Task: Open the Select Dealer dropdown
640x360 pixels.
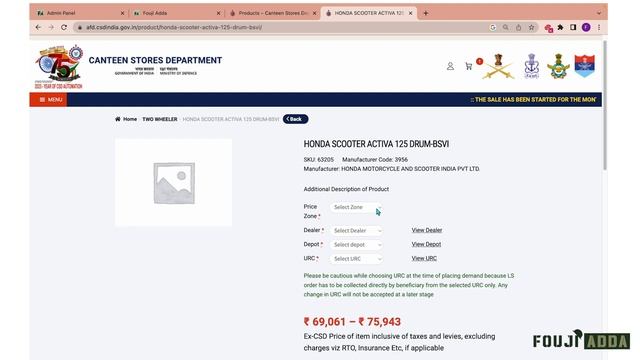Action: (356, 231)
